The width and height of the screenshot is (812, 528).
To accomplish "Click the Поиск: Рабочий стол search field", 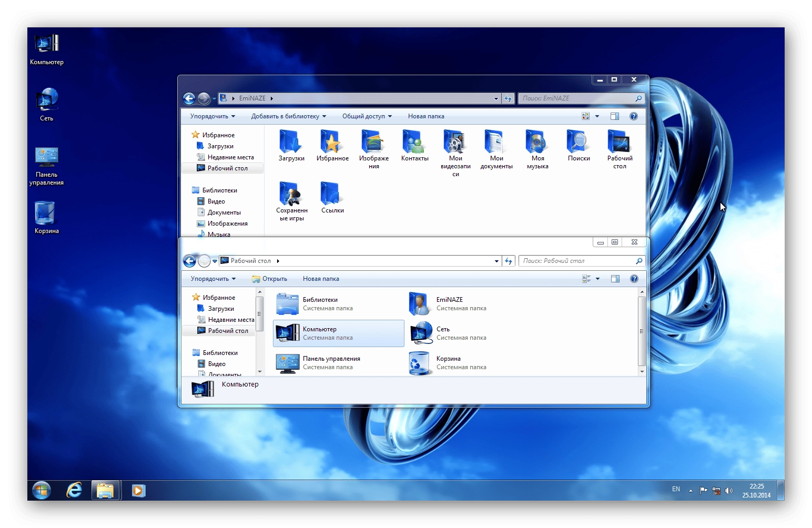I will pos(582,261).
